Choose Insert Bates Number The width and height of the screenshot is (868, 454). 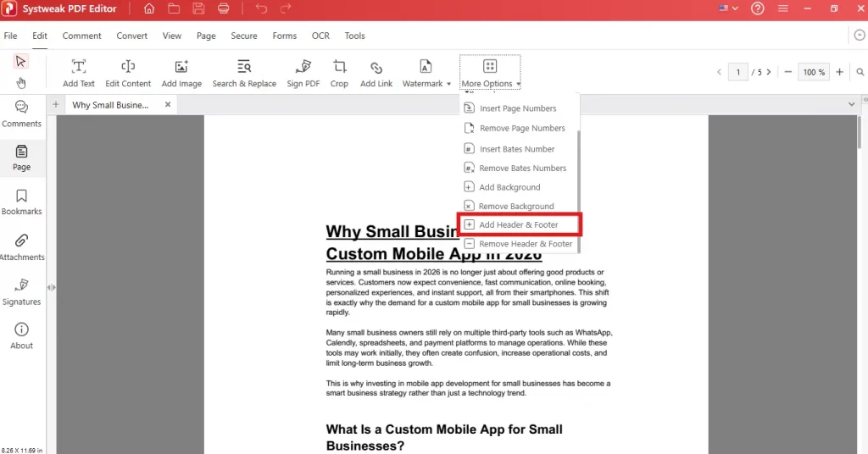coord(519,149)
